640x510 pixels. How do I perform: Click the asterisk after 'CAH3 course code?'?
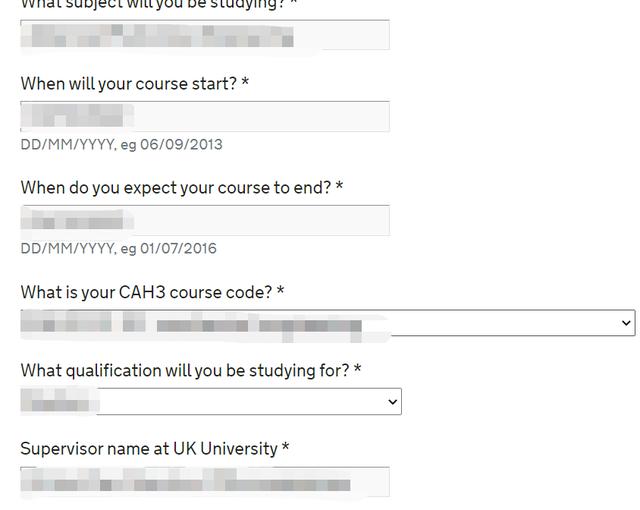pyautogui.click(x=280, y=291)
